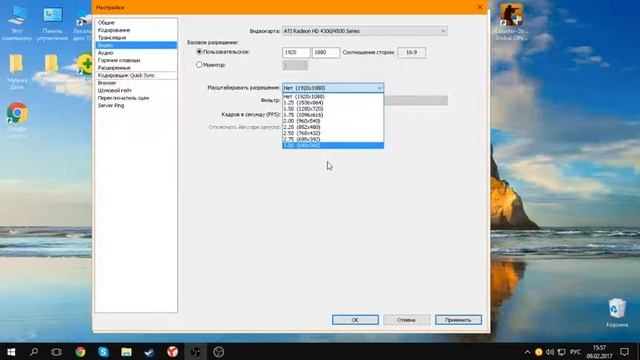640x360 pixels.
Task: Choose 1.50 (1280x720) scale option
Action: pos(333,109)
